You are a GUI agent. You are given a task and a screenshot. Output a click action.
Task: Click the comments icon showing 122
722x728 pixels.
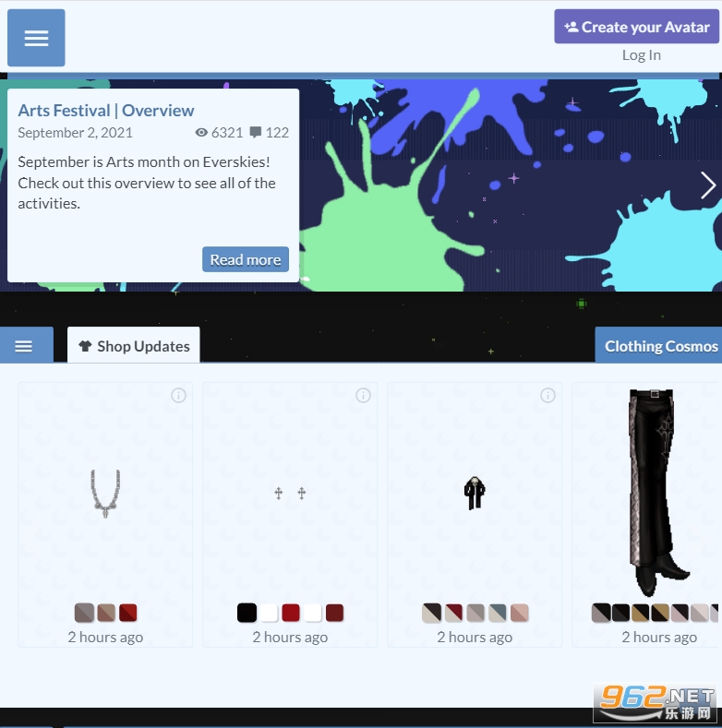255,132
